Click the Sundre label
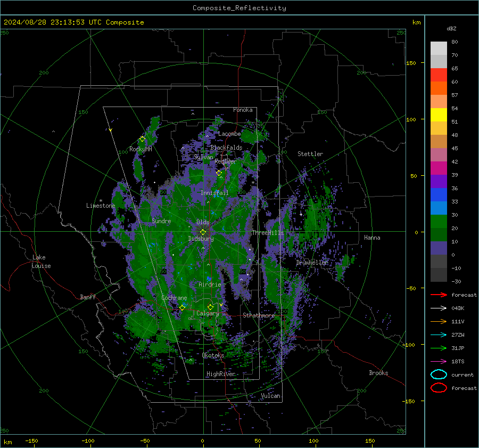479x448 pixels. click(x=161, y=221)
